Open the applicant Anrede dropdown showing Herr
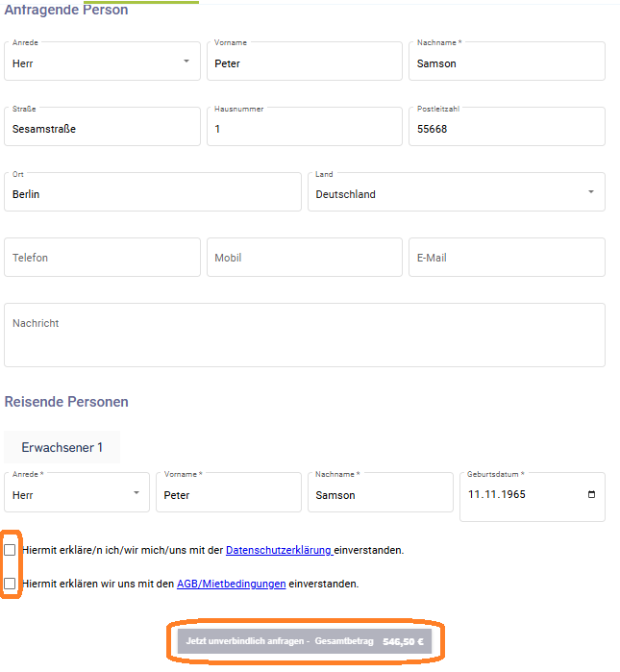620x672 pixels. (x=103, y=62)
